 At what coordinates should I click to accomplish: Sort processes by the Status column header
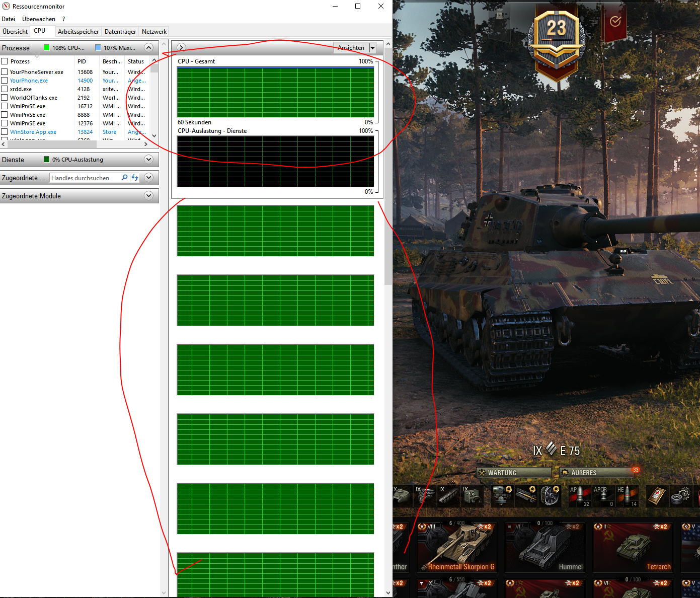(x=137, y=61)
